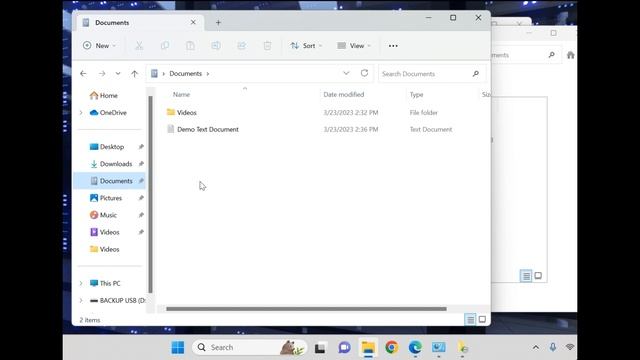Open the recent locations dropdown arrow
The width and height of the screenshot is (640, 360).
tap(118, 73)
